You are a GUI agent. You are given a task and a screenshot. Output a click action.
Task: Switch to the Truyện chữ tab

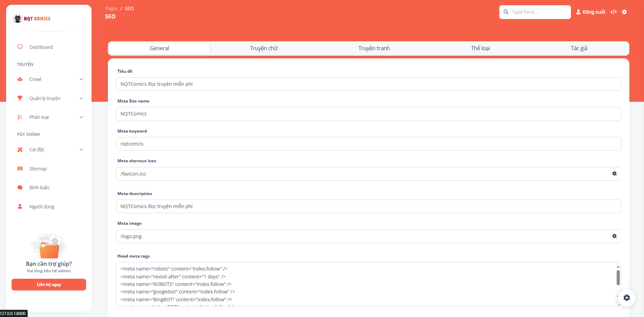[264, 48]
